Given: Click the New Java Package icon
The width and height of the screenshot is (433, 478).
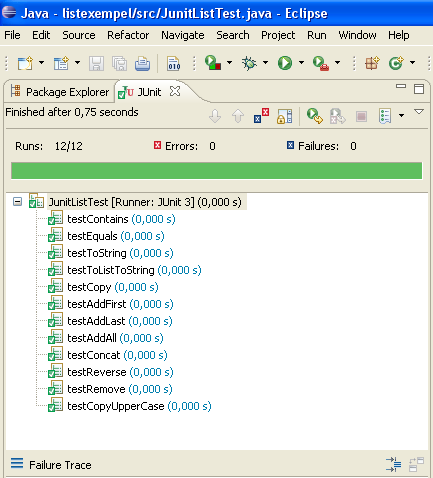Looking at the screenshot, I should (x=372, y=63).
